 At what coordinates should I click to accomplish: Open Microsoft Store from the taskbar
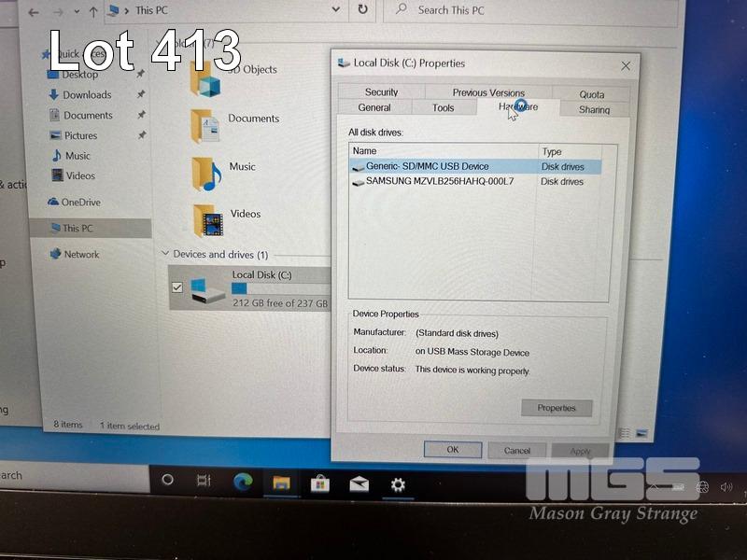[x=319, y=483]
